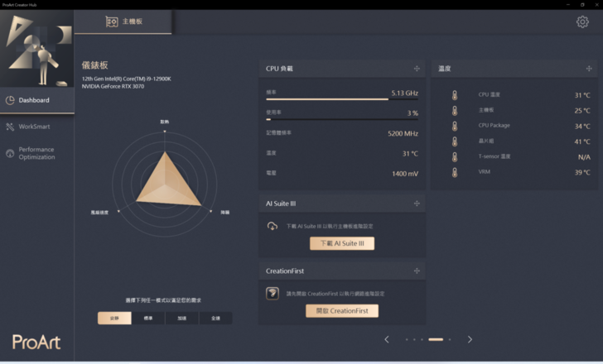Click the CPU Package label
The height and width of the screenshot is (364, 603).
tap(494, 126)
